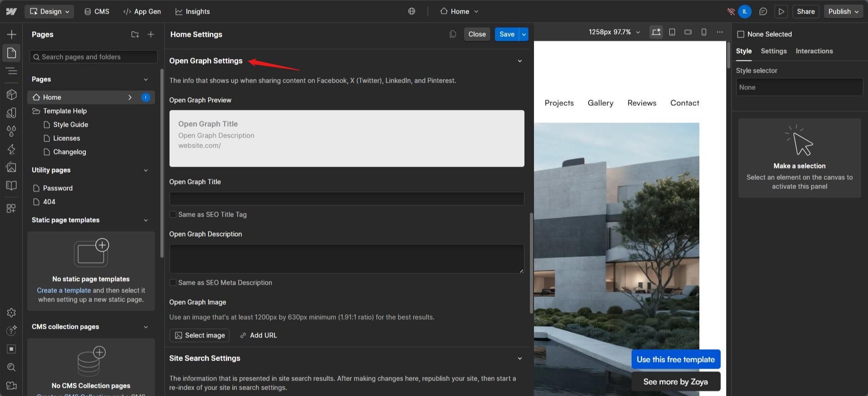The width and height of the screenshot is (868, 396).
Task: Collapse the Pages list section
Action: click(146, 79)
